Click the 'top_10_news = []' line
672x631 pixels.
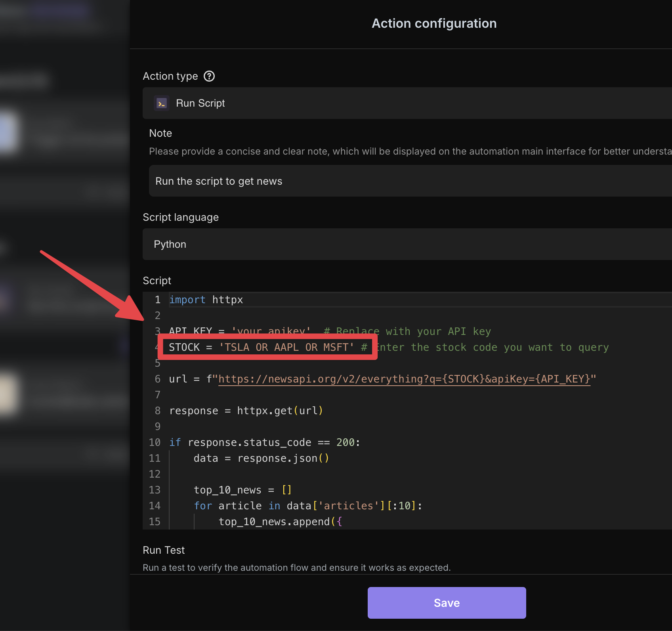[x=243, y=490]
